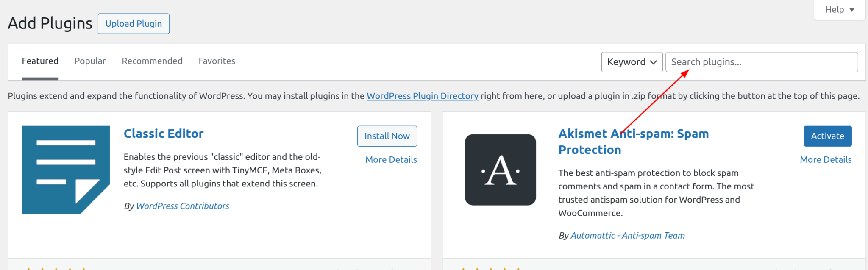
Task: Switch to the Featured tab
Action: pos(40,61)
